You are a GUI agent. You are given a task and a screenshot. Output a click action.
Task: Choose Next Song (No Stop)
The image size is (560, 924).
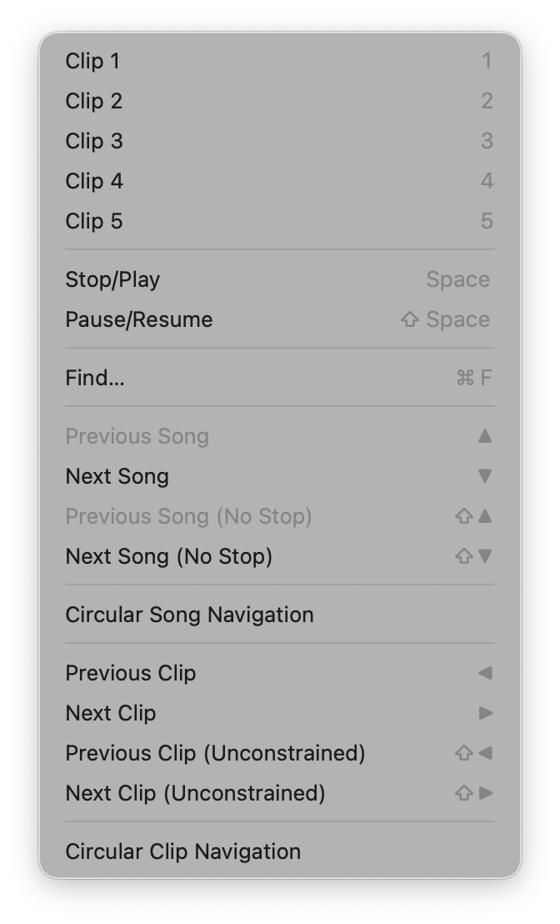point(169,556)
